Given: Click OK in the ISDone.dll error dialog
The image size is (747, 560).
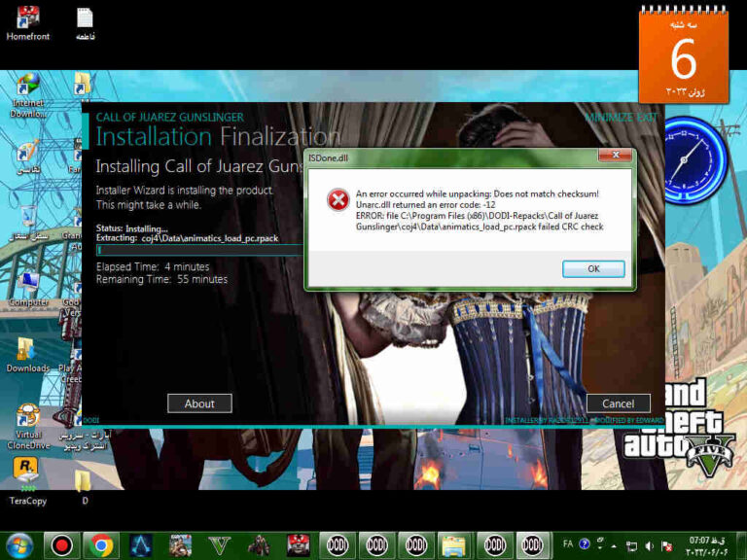Looking at the screenshot, I should 593,268.
